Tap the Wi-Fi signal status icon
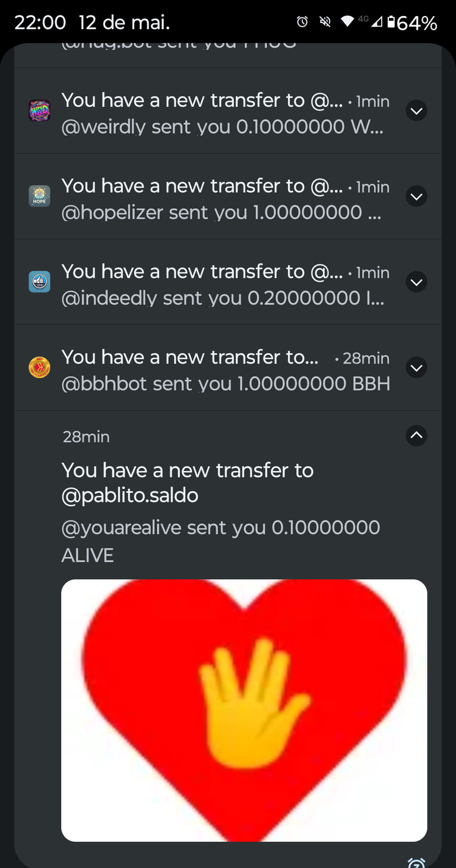The image size is (456, 868). coord(347,23)
